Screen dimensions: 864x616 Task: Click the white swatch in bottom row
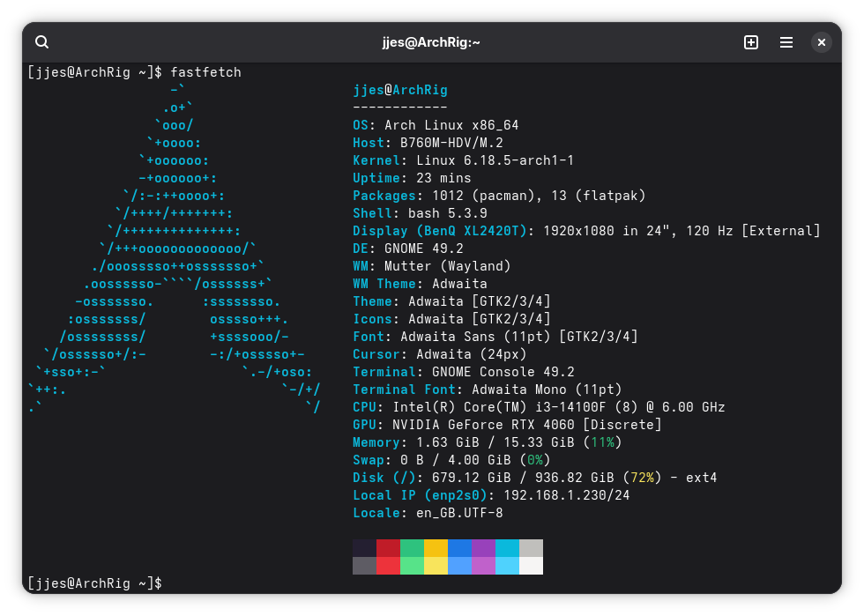pos(531,566)
